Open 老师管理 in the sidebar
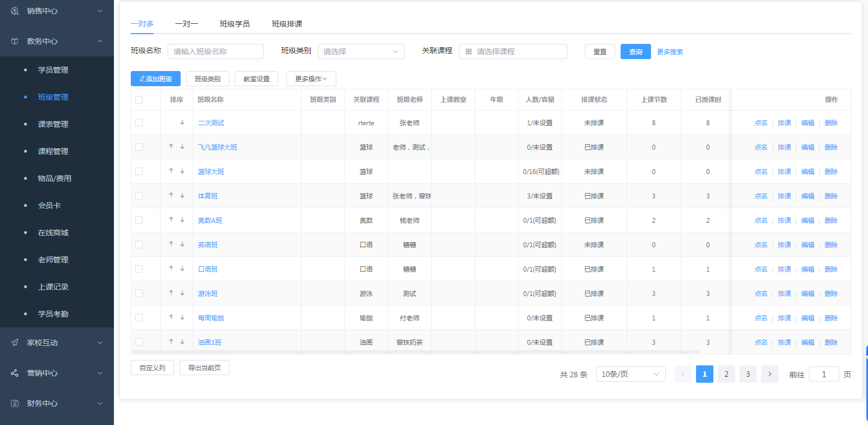 [53, 260]
